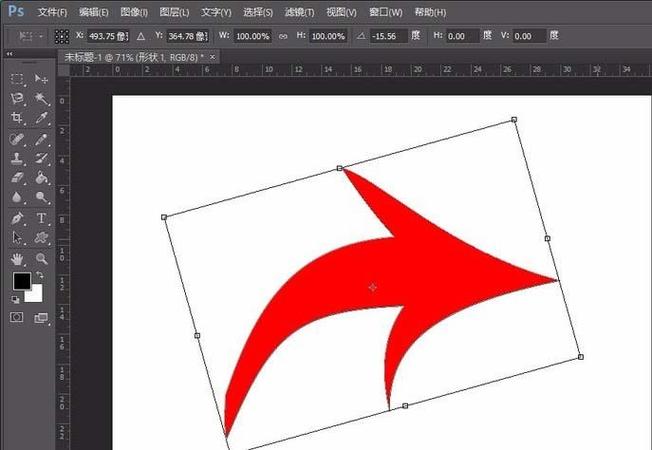Click the rotation angle field showing -15.56
The image size is (652, 450).
pos(388,36)
